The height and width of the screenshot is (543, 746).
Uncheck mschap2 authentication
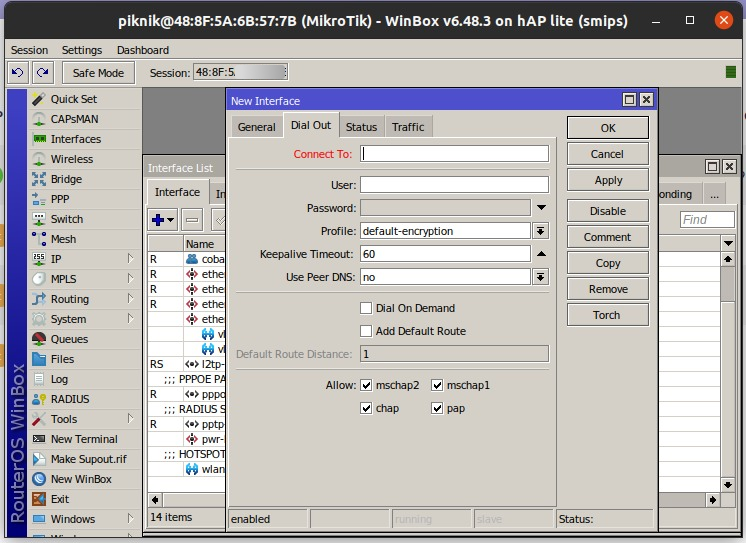366,385
